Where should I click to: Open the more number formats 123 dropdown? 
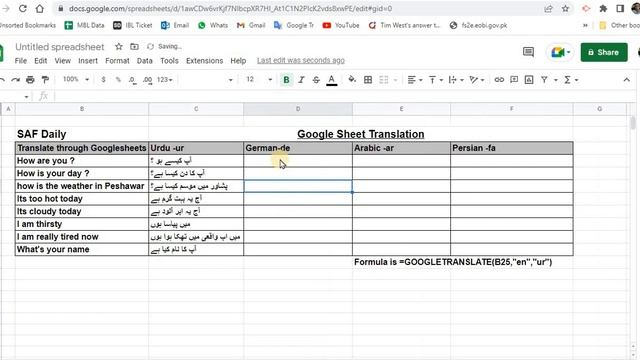click(164, 80)
